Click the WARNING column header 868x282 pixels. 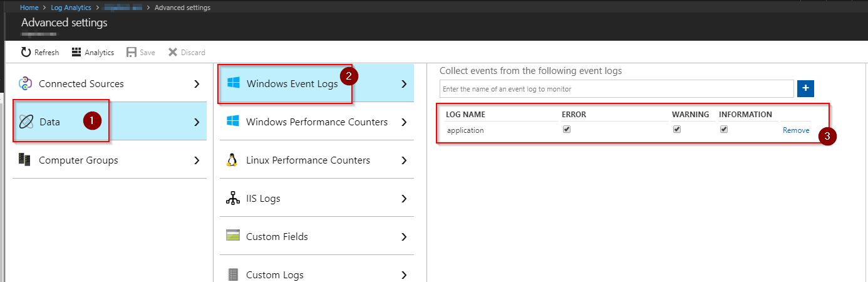(x=690, y=115)
